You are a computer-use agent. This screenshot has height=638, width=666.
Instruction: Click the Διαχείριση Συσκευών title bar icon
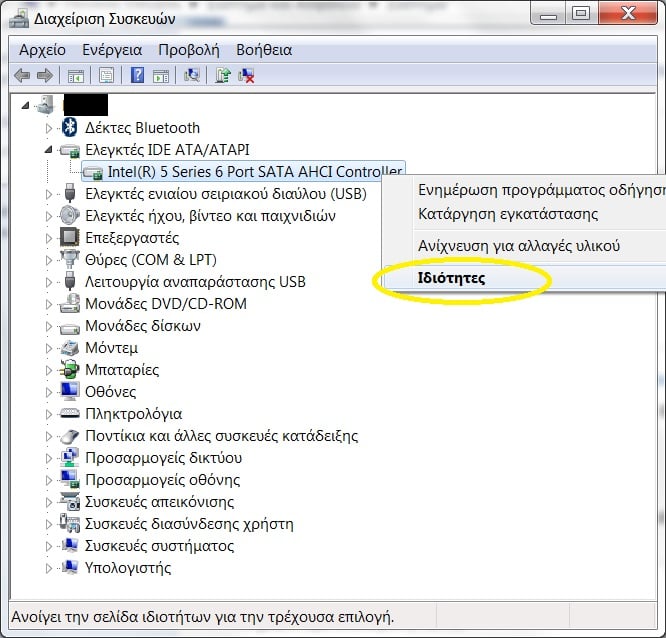point(18,18)
